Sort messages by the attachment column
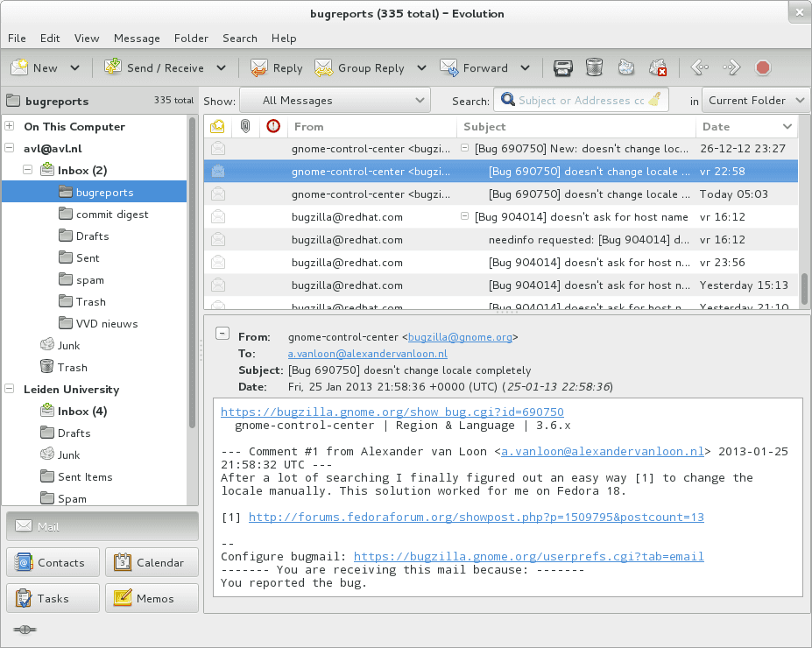The image size is (812, 648). point(244,126)
